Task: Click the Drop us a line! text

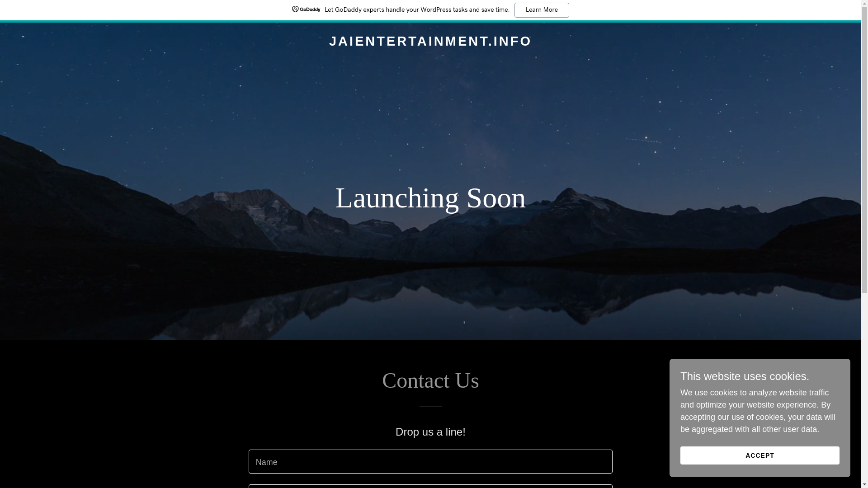Action: pos(430,432)
